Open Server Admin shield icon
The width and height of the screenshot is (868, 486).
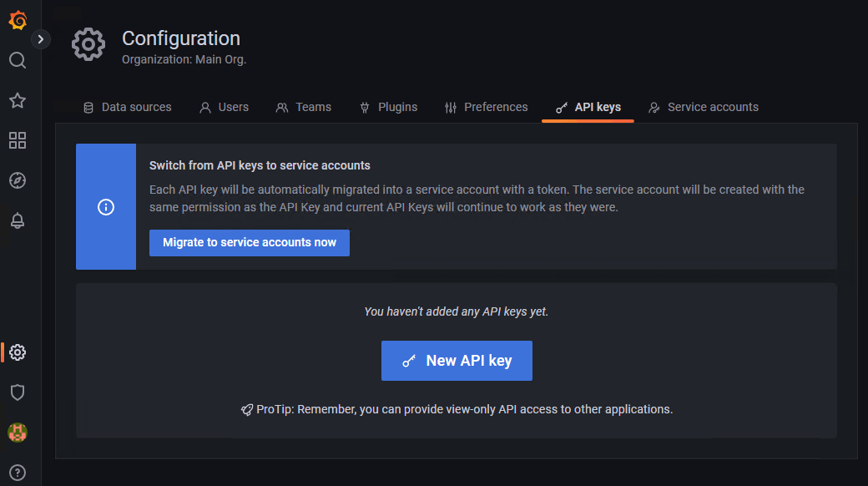coord(18,392)
